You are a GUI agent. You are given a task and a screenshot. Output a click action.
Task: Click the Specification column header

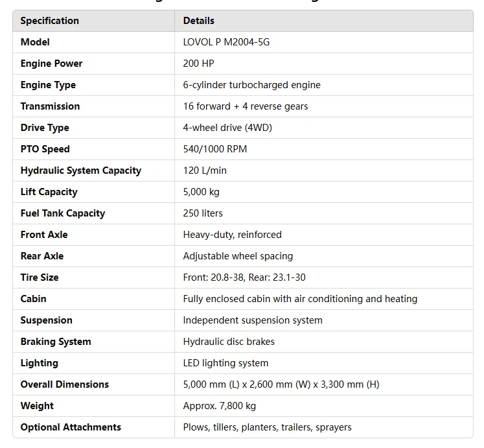(x=49, y=21)
